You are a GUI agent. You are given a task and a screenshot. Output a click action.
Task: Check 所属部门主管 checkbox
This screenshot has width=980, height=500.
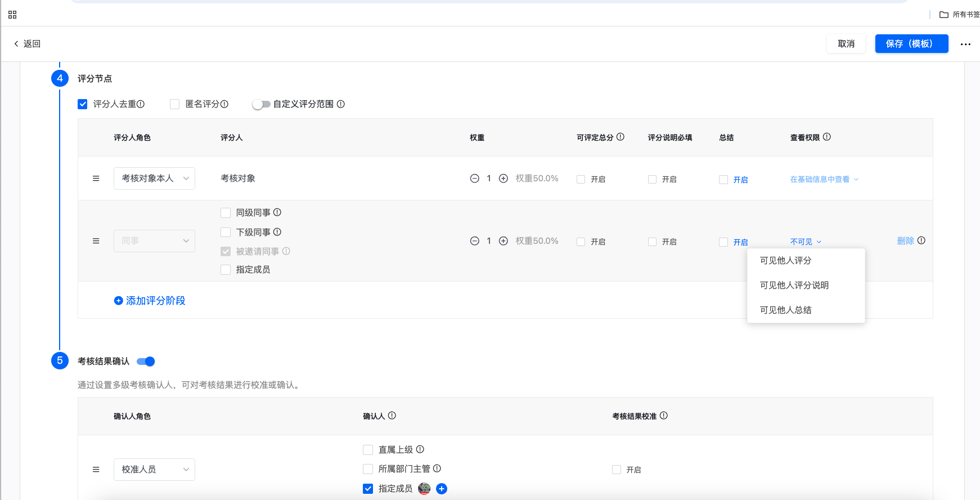coord(368,469)
